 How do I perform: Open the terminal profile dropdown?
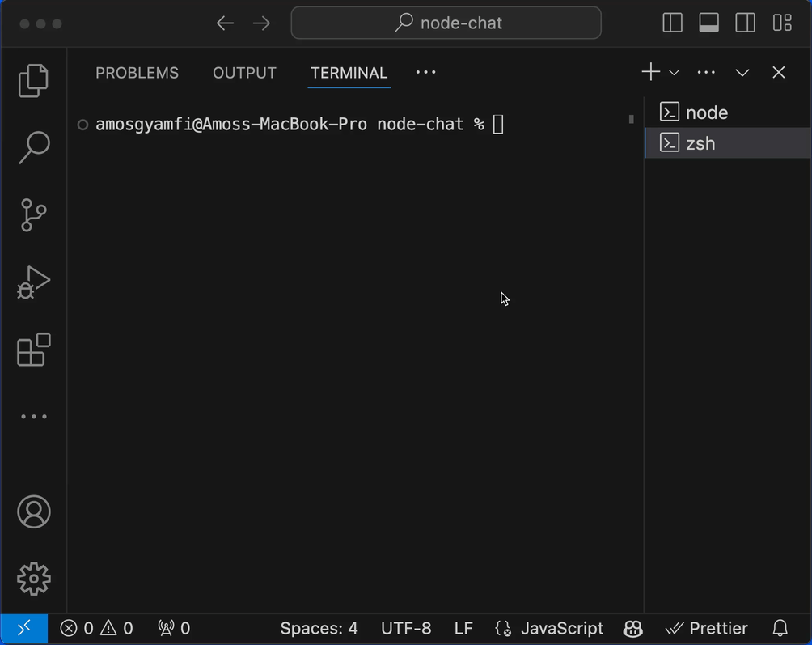pos(674,72)
